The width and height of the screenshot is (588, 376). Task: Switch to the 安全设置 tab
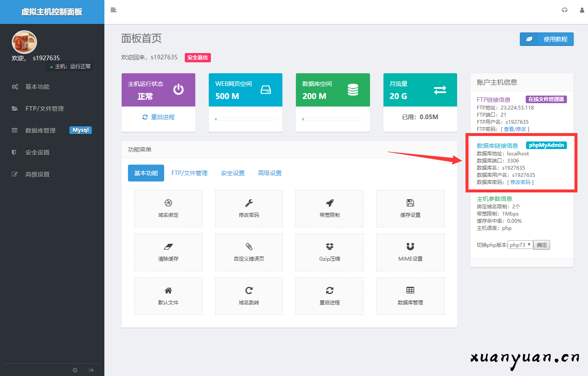[233, 173]
